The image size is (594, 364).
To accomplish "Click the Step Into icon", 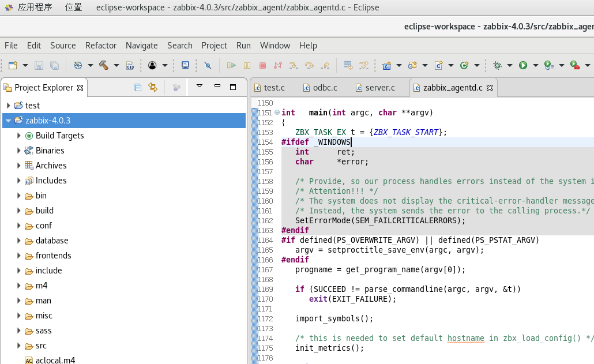I will click(x=294, y=65).
